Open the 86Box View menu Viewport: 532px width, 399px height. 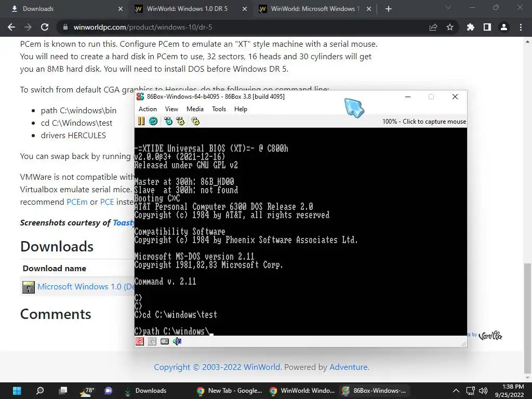pyautogui.click(x=171, y=109)
